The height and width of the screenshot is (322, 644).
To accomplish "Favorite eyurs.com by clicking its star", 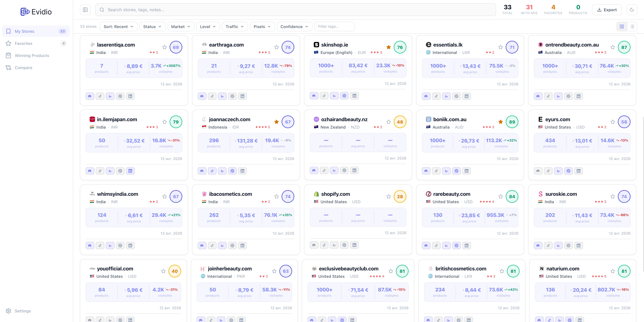I will (x=613, y=122).
